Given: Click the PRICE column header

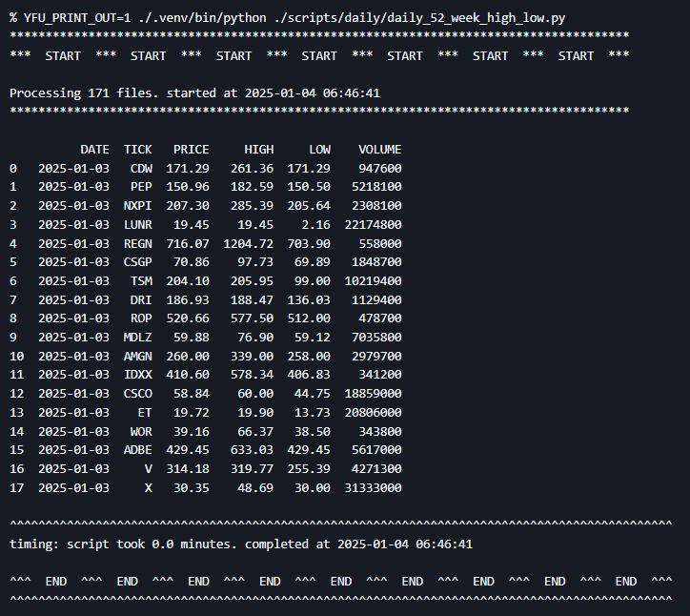Looking at the screenshot, I should (x=191, y=150).
